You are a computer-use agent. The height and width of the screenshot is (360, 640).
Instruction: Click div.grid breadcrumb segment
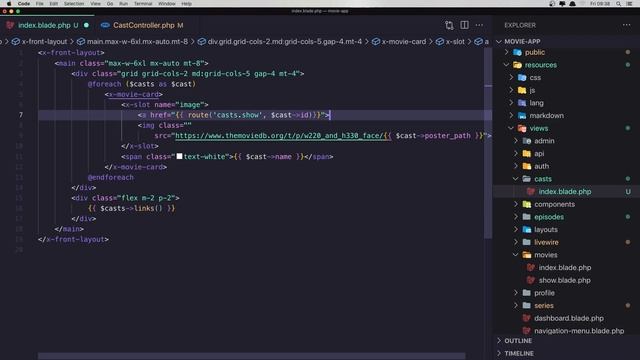(284, 41)
